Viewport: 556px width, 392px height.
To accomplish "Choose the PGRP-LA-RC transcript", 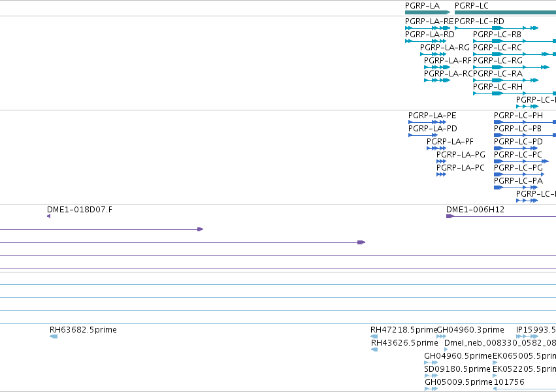I will pos(448,74).
